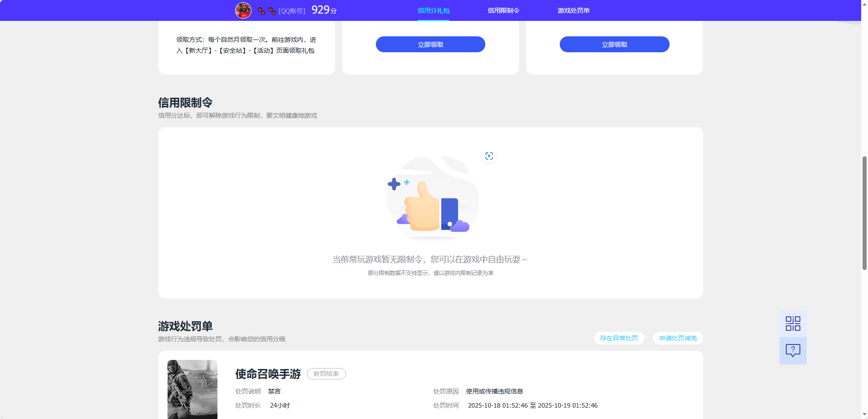Click the 部分限制数据不支持显示 note
Screen dimensions: 868x419
(x=430, y=273)
